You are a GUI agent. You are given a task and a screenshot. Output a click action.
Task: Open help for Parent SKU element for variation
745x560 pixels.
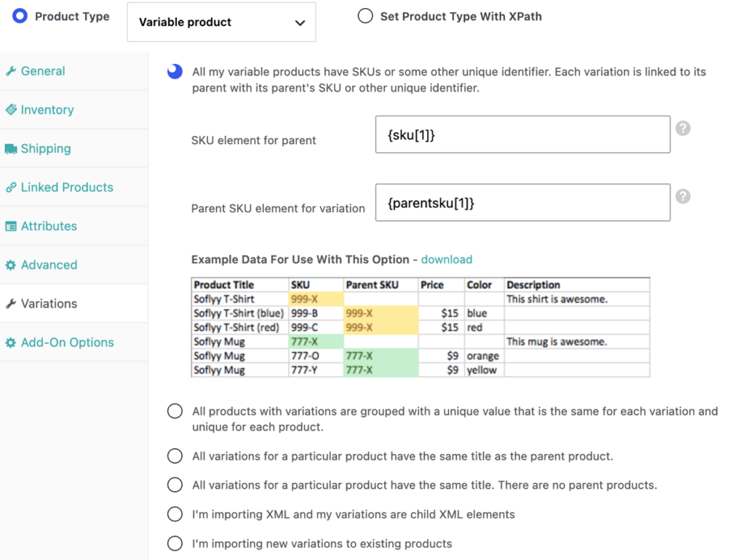coord(682,196)
